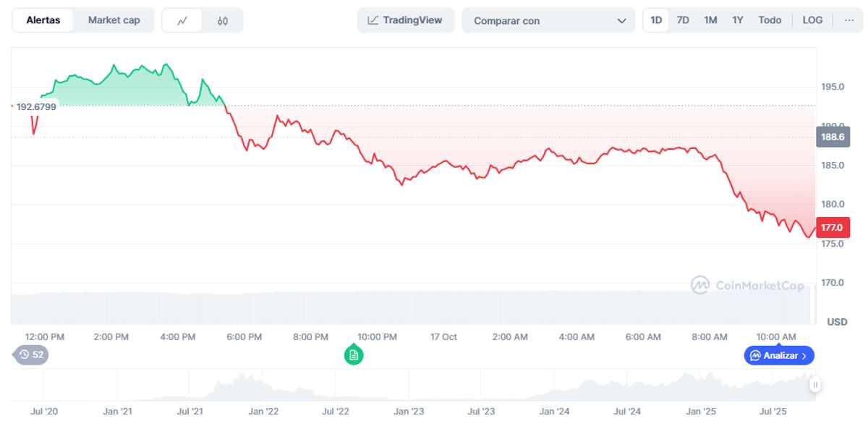Click Jul '20 on the range timeline
This screenshot has width=868, height=442.
[x=44, y=411]
